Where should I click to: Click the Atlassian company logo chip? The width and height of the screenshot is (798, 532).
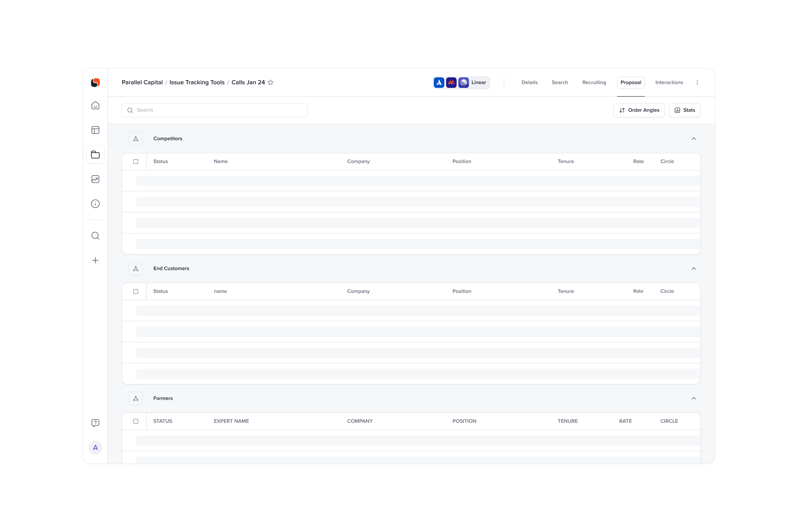[439, 83]
